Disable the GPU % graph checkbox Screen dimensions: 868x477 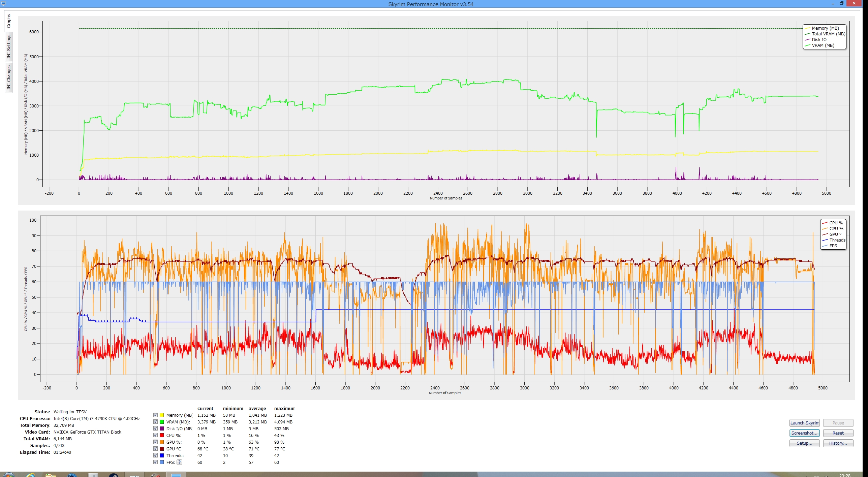pos(155,442)
